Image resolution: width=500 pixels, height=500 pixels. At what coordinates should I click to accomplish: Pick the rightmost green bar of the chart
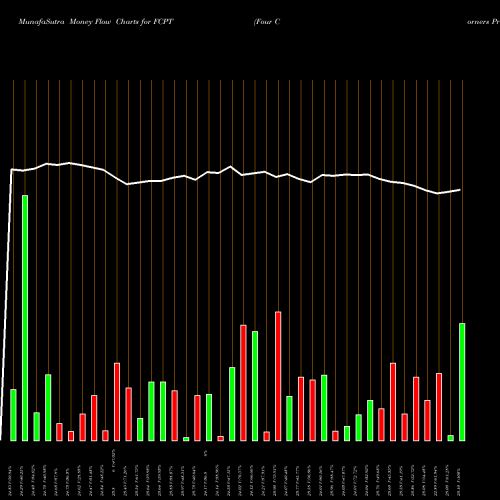coord(462,382)
